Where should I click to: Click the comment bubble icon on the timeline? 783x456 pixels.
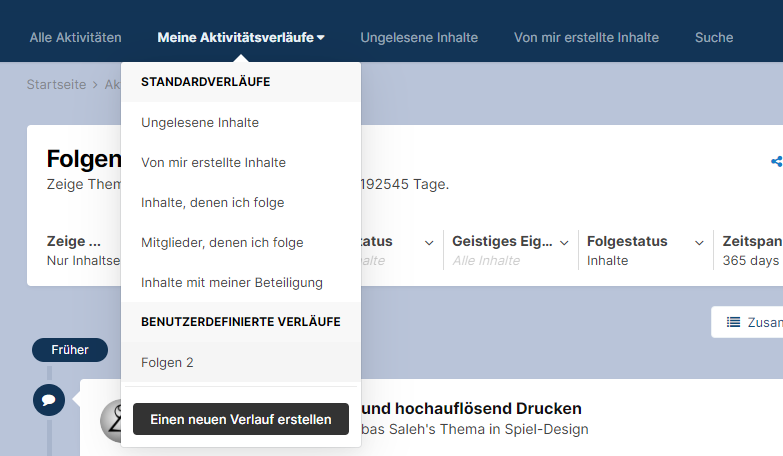[x=49, y=401]
